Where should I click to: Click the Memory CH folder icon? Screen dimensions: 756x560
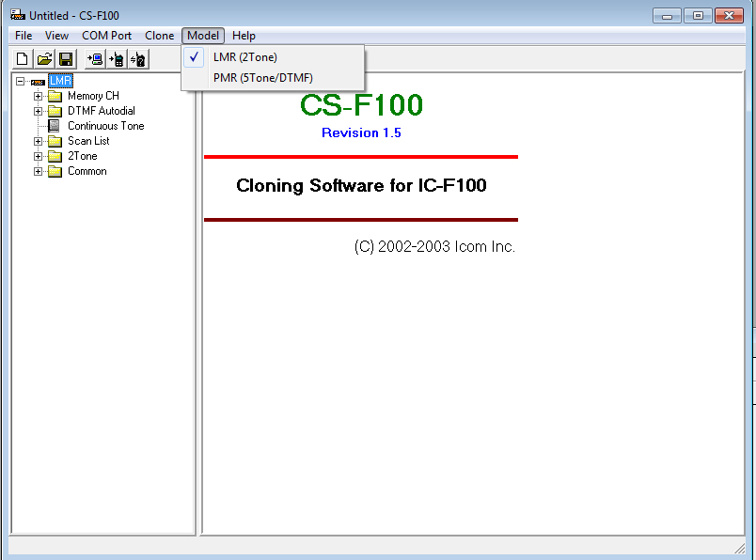[55, 96]
